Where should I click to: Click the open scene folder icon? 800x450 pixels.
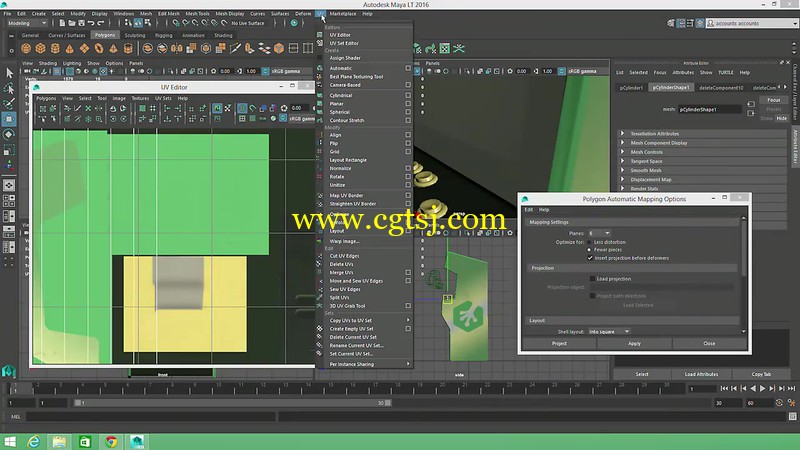tap(71, 23)
